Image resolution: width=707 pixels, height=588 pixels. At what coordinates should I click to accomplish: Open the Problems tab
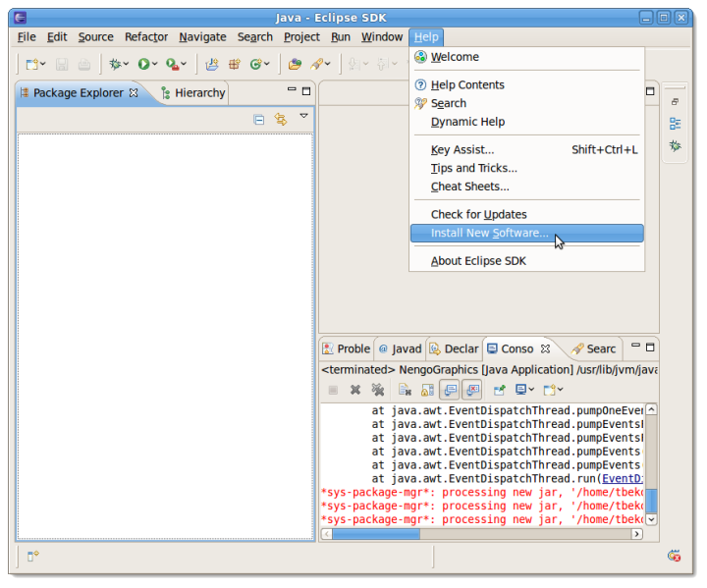click(x=347, y=349)
